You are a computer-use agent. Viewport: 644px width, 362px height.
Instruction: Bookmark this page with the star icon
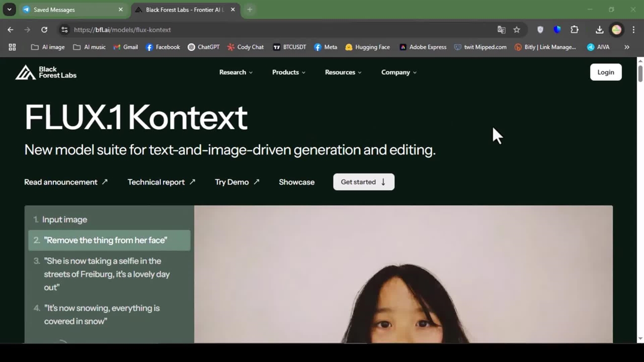tap(517, 30)
